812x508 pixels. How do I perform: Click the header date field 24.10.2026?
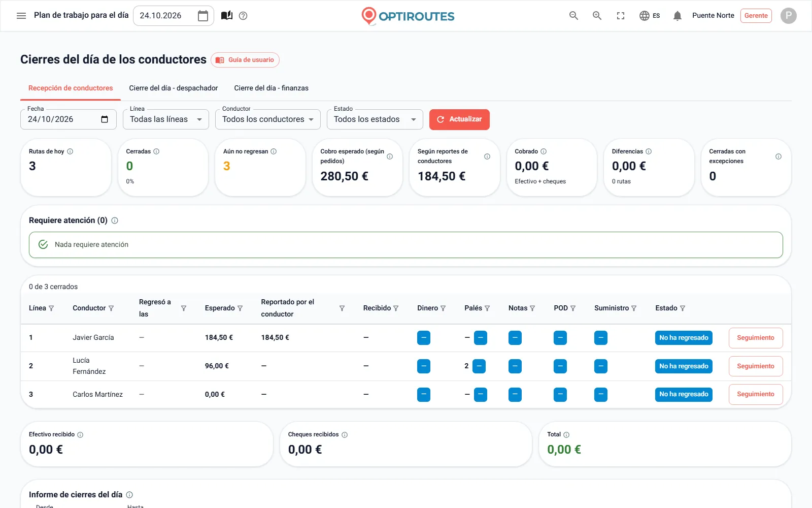pos(174,16)
